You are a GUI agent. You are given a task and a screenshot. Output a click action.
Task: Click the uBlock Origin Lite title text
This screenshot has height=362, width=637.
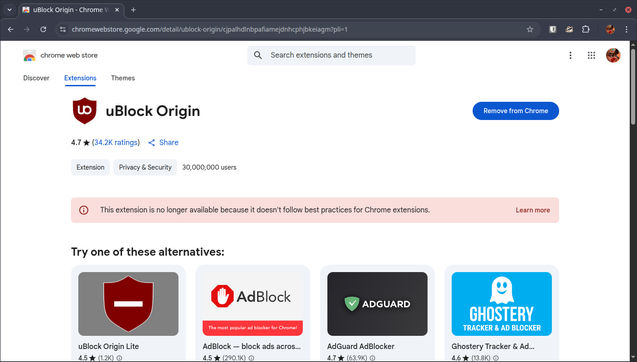(x=108, y=347)
